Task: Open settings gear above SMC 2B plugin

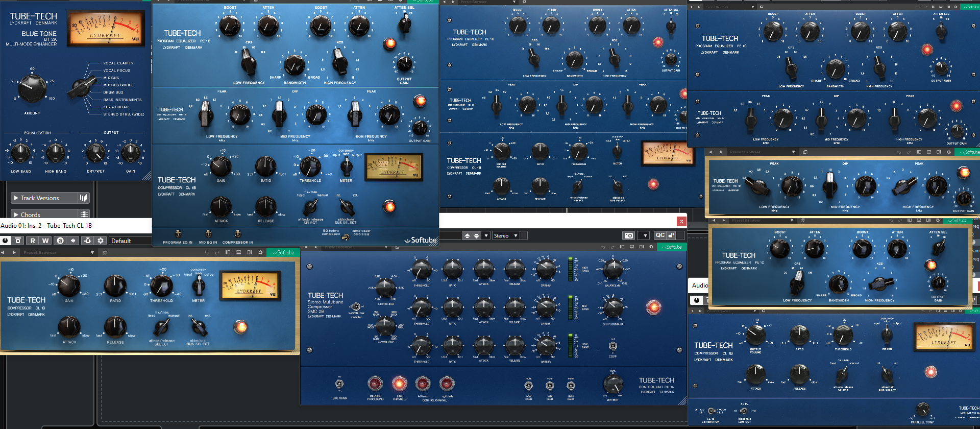Action: tap(651, 247)
